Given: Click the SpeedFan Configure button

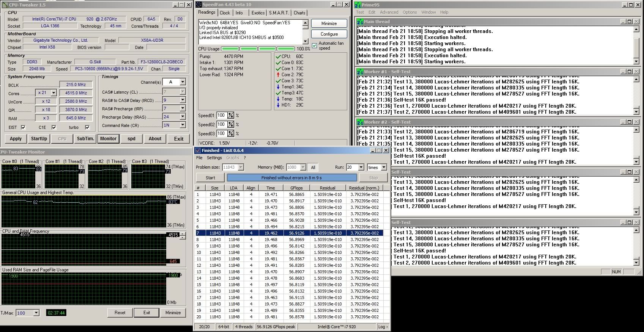Looking at the screenshot, I should point(329,34).
